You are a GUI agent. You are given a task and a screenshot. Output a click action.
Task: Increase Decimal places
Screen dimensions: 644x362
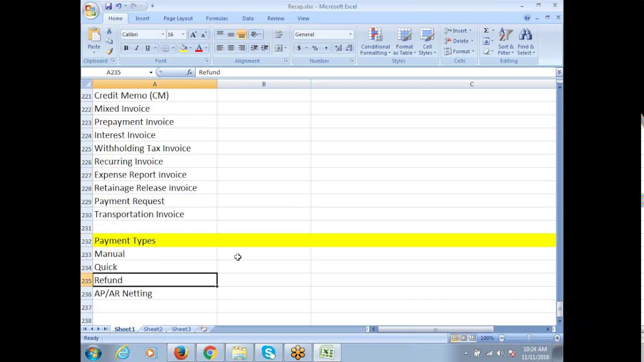click(x=338, y=48)
